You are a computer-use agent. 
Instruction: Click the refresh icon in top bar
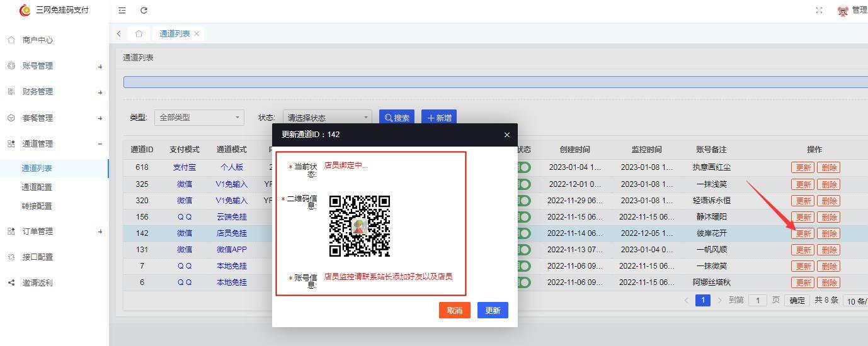pyautogui.click(x=144, y=10)
